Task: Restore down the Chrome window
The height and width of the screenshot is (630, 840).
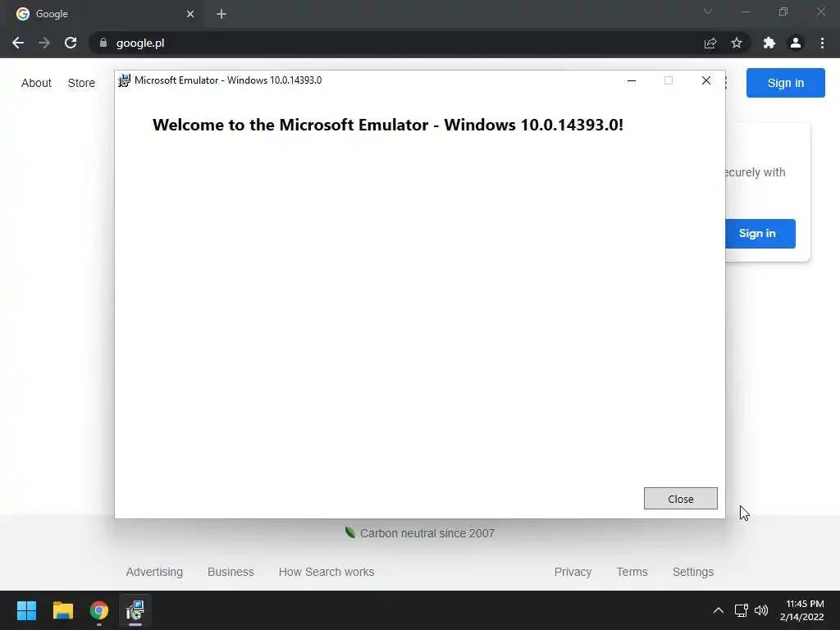Action: 783,11
